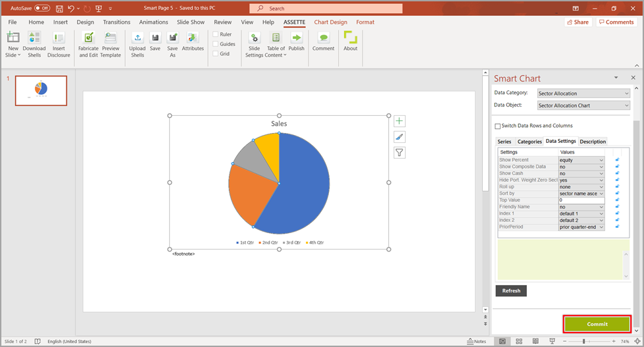
Task: Click the About icon
Action: [x=351, y=37]
